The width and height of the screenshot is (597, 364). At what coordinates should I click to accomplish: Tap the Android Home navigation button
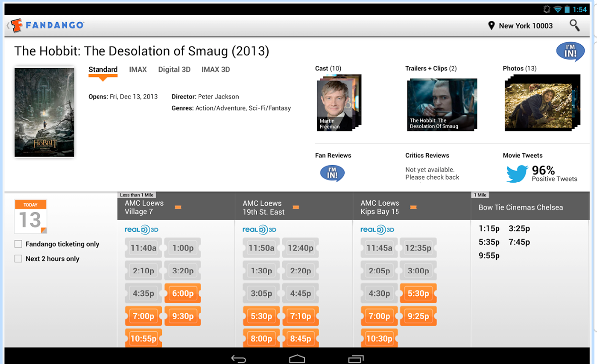(297, 358)
